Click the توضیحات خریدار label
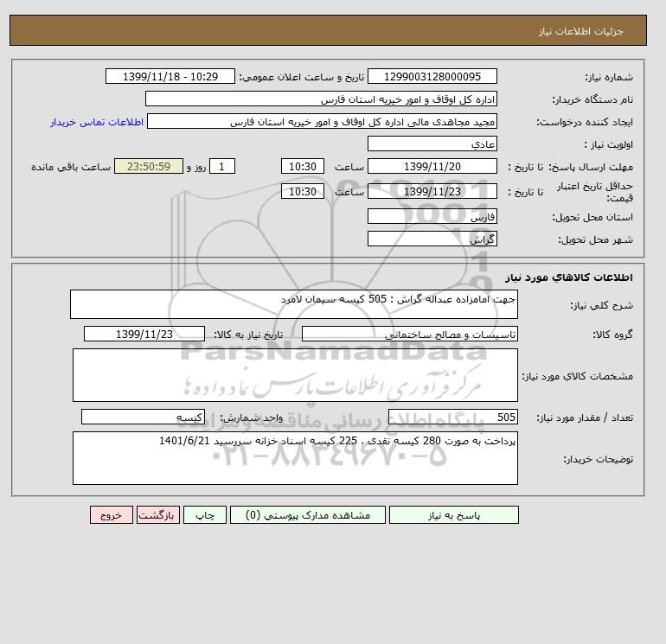Image resolution: width=666 pixels, height=644 pixels. pyautogui.click(x=598, y=459)
